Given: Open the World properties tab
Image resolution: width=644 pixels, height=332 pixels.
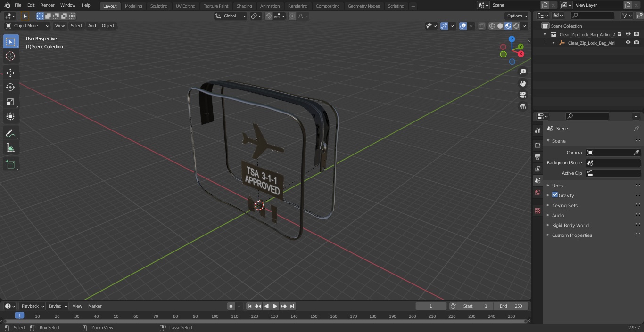Looking at the screenshot, I should tap(537, 193).
